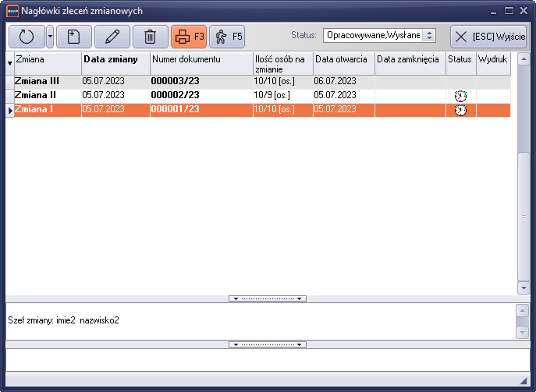
Task: Click the trash delete icon
Action: coord(151,37)
